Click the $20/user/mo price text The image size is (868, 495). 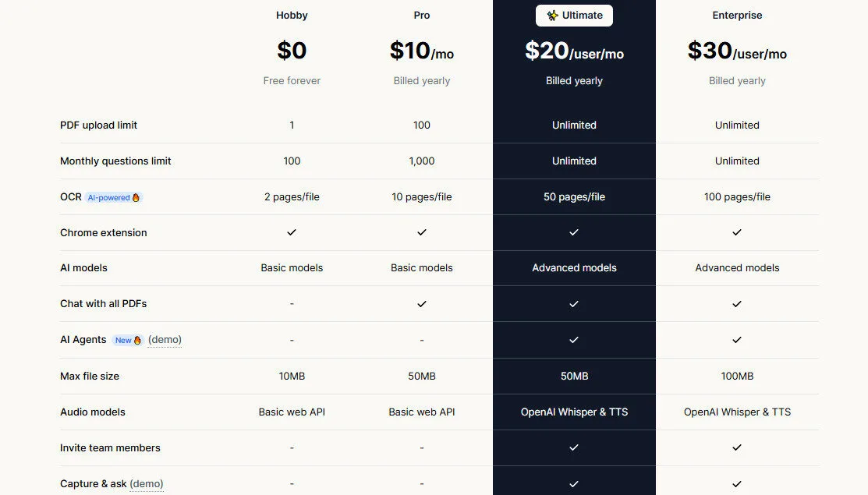pos(574,51)
